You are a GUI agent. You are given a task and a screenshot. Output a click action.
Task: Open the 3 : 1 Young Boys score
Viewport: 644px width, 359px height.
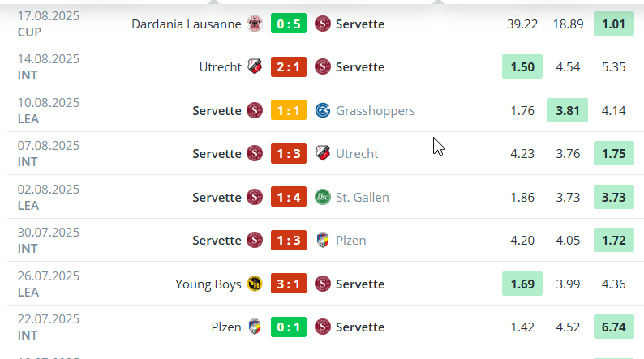tap(288, 284)
